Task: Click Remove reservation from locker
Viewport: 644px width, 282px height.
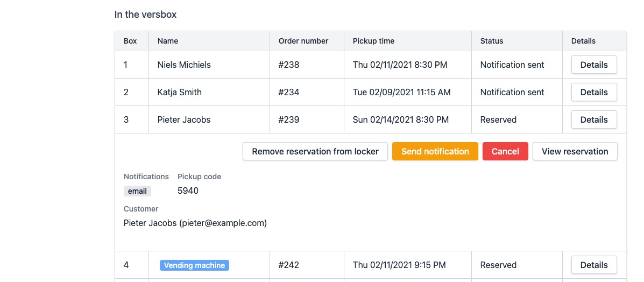Action: point(315,151)
